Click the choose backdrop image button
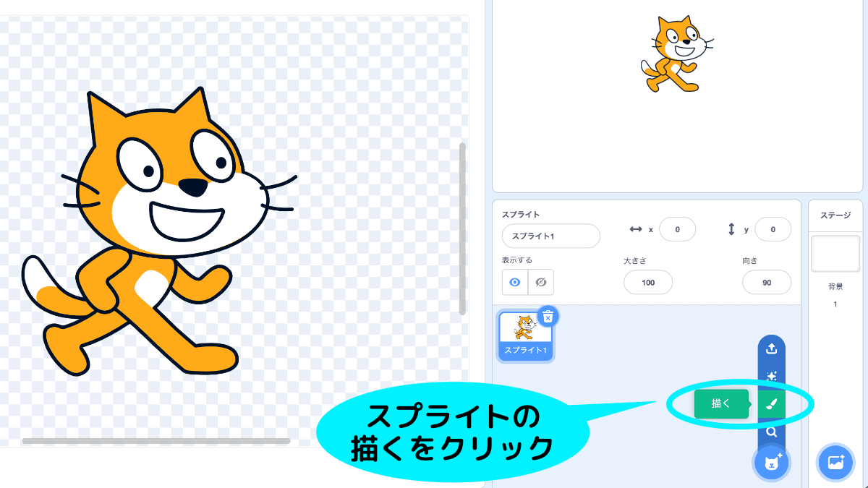Image resolution: width=868 pixels, height=488 pixels. coord(835,463)
